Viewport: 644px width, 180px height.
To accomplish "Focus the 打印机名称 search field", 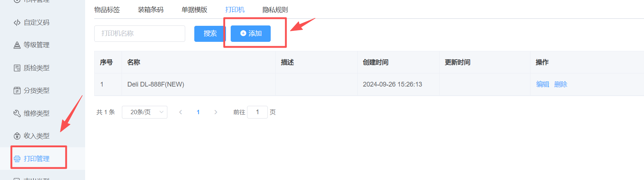I will pyautogui.click(x=139, y=33).
